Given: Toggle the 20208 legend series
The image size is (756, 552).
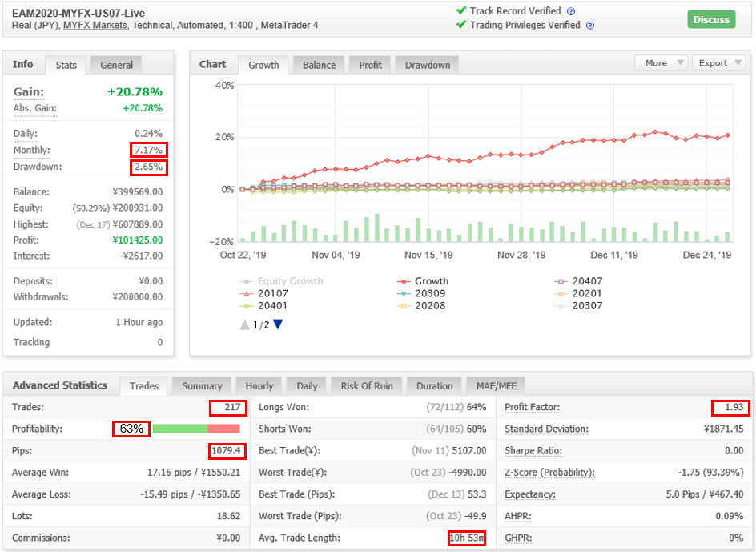Looking at the screenshot, I should tap(421, 306).
